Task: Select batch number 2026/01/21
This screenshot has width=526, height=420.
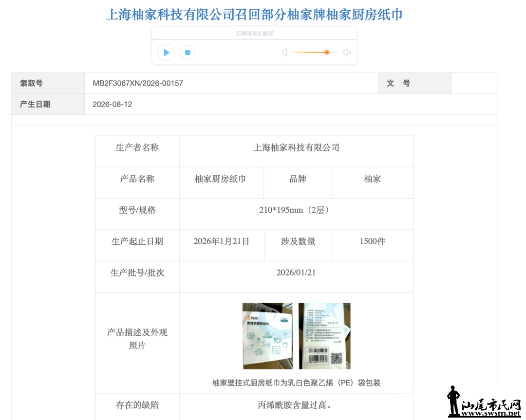Action: 296,273
